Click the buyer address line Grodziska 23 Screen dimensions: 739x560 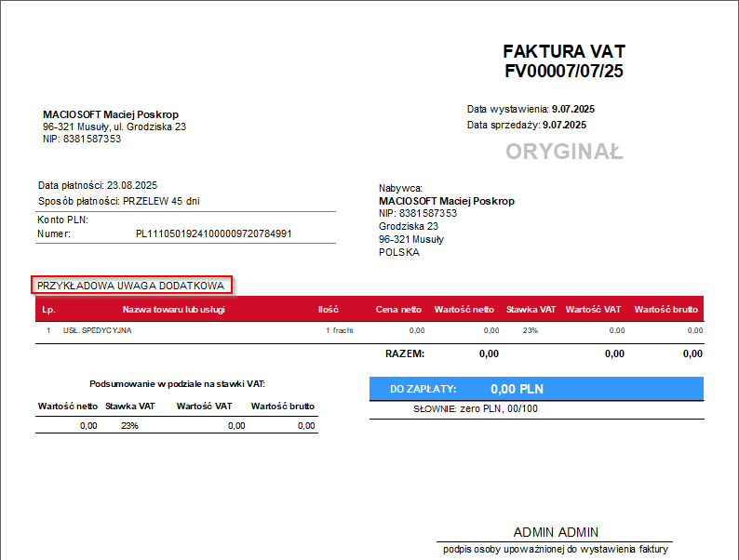[x=409, y=226]
